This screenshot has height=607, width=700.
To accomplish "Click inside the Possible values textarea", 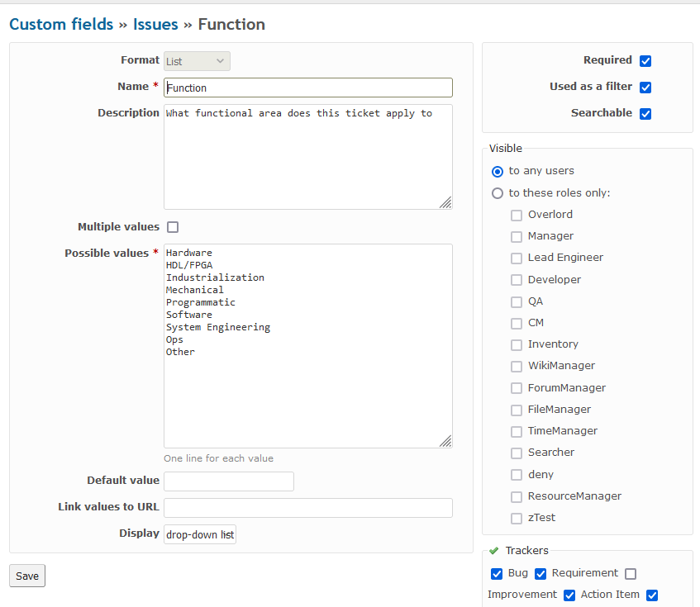I will click(308, 346).
